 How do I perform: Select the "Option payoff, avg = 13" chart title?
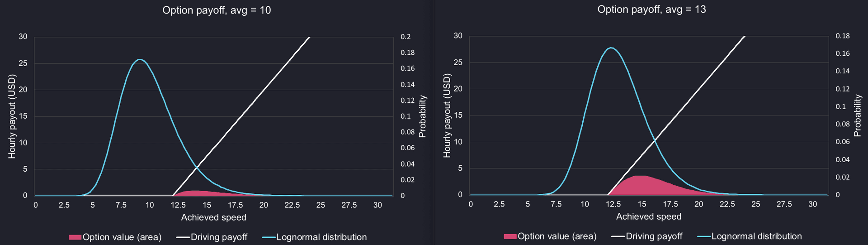[651, 10]
